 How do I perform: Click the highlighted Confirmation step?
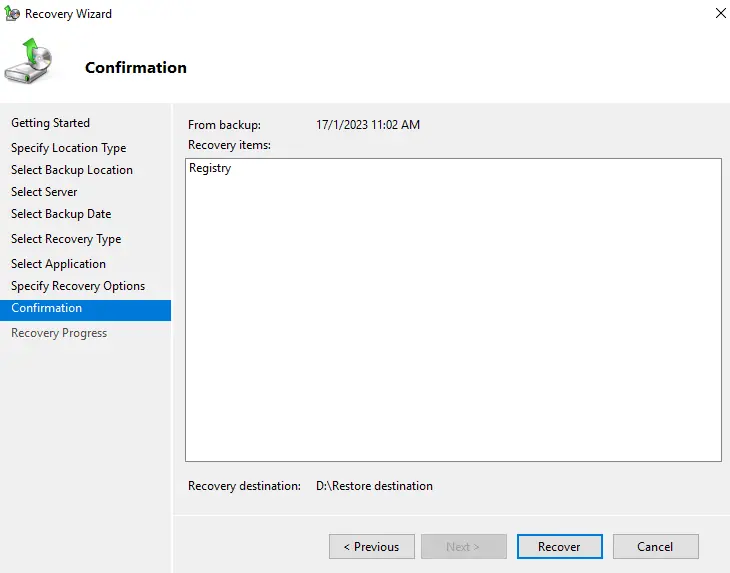point(47,309)
